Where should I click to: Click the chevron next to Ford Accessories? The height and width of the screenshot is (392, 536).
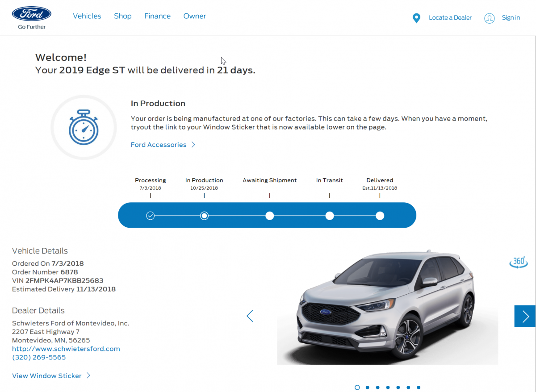[193, 145]
